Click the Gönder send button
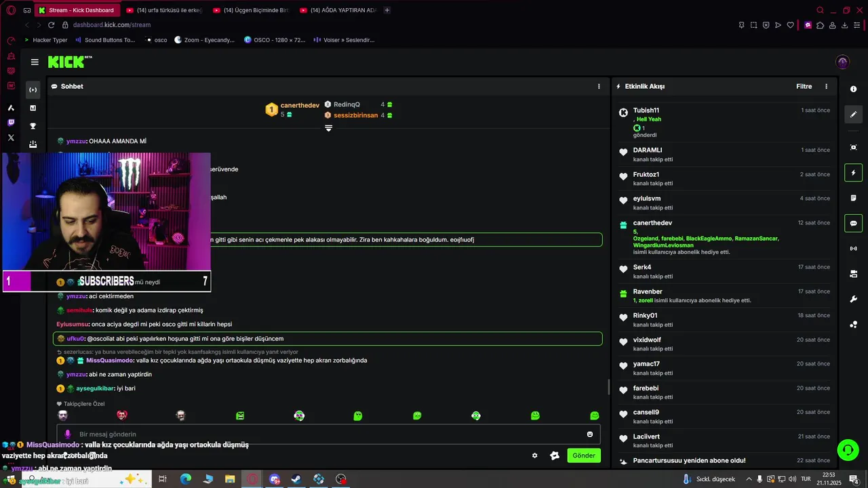Viewport: 868px width, 488px height. pos(583,455)
